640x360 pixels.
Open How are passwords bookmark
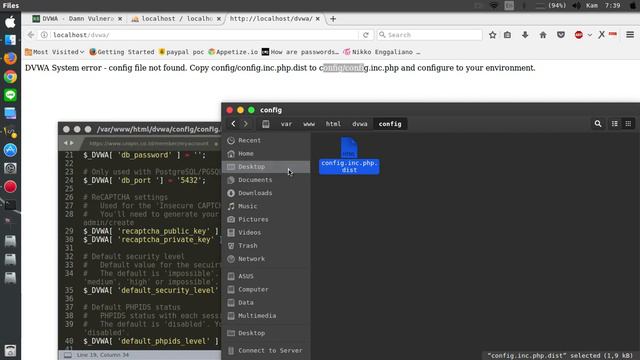click(300, 52)
